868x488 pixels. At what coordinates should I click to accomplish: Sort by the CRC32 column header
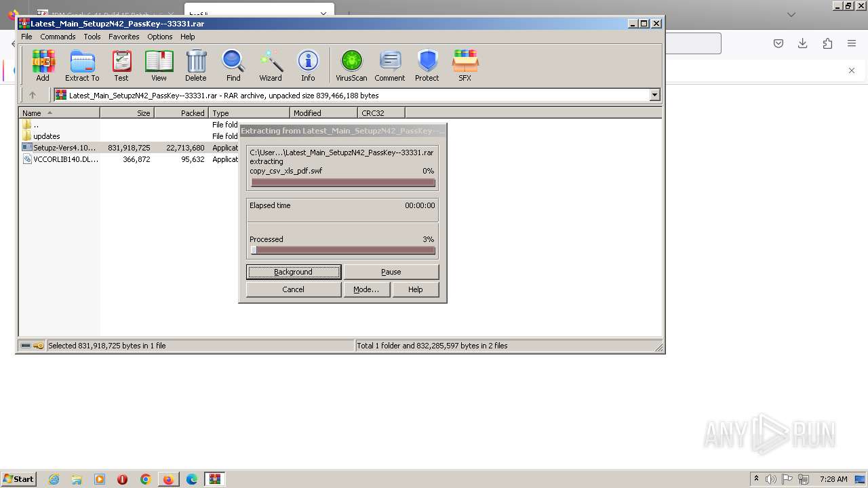(381, 113)
